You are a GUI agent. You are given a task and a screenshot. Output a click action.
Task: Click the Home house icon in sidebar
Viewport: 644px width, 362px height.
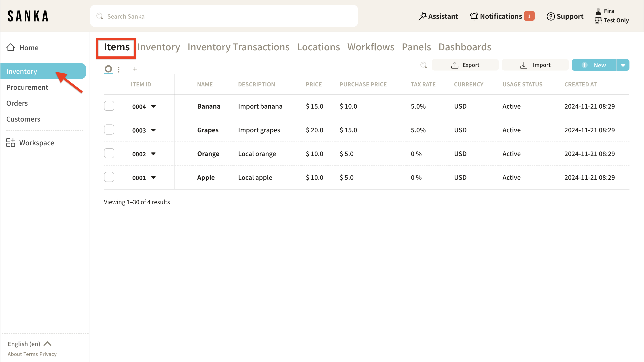[x=11, y=47]
